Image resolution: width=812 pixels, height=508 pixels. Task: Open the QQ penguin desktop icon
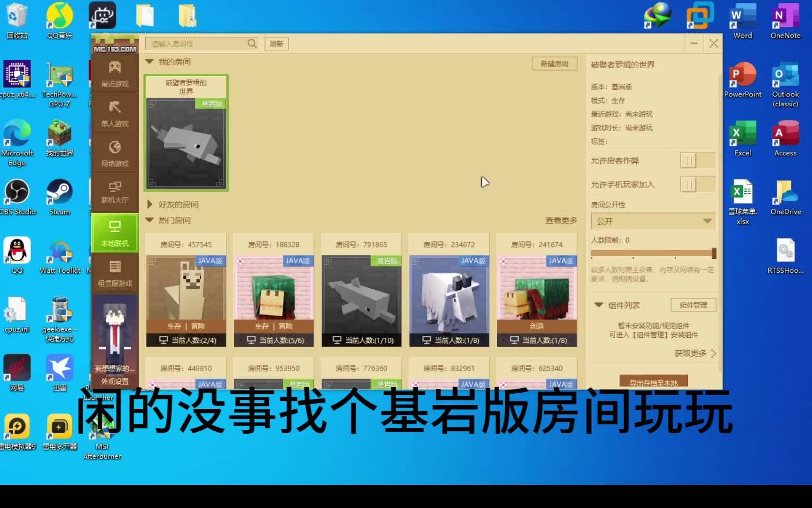tap(17, 256)
